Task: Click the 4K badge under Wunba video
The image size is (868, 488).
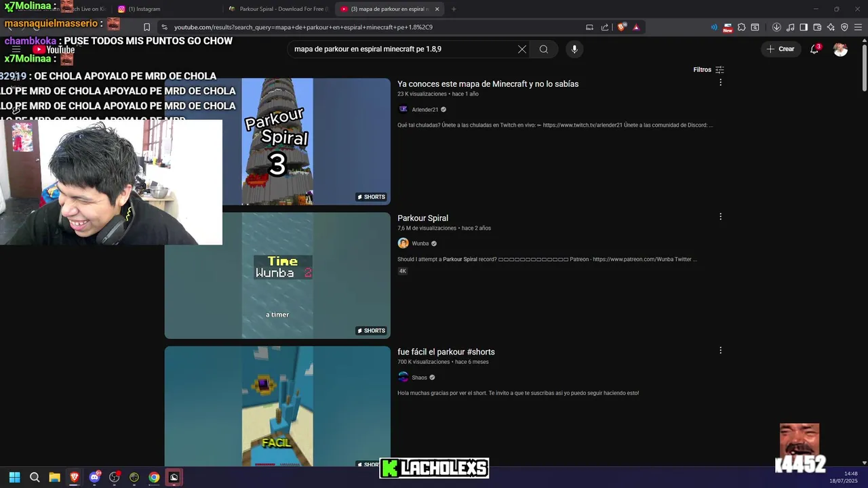Action: [x=402, y=271]
